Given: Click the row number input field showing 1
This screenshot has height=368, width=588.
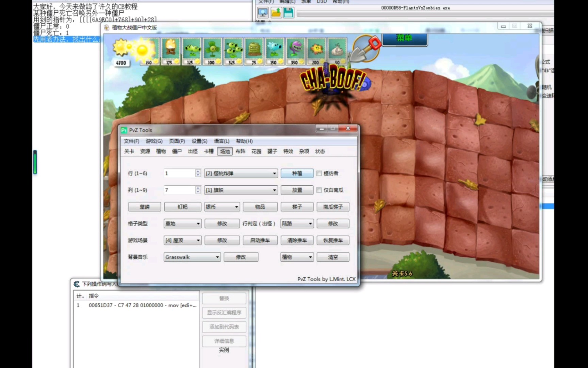Looking at the screenshot, I should pos(180,173).
